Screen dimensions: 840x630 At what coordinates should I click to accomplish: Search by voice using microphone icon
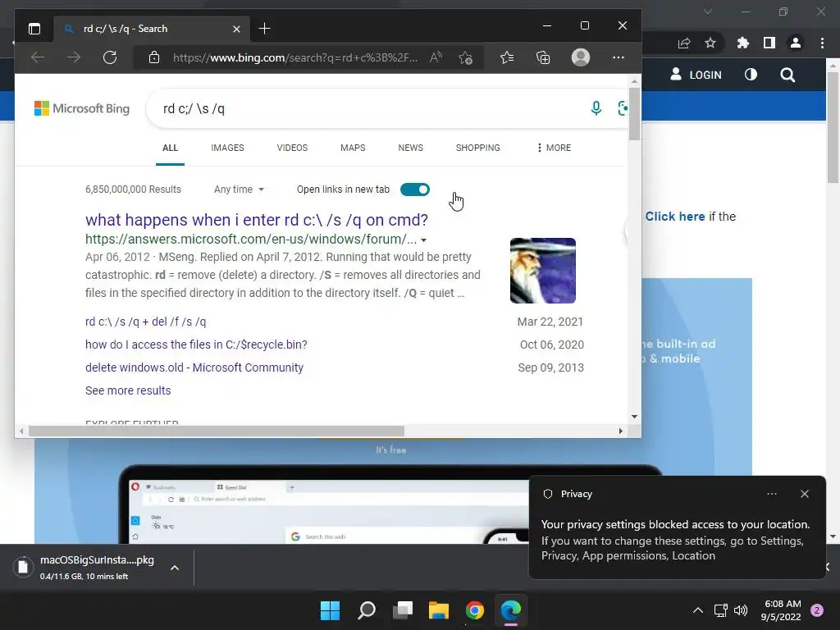(596, 108)
